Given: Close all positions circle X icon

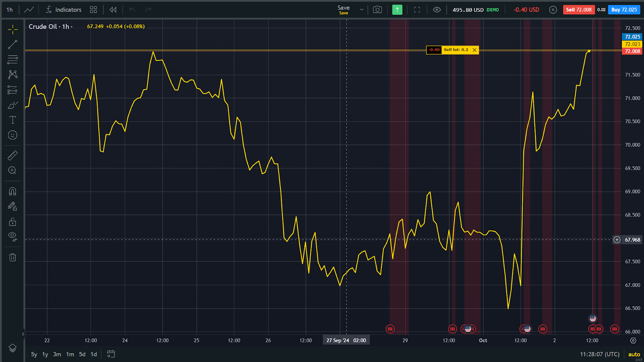Looking at the screenshot, I should point(553,10).
